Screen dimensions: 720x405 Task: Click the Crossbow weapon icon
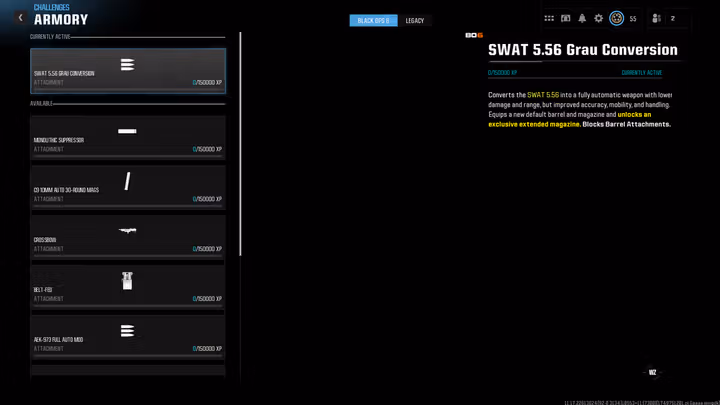127,231
